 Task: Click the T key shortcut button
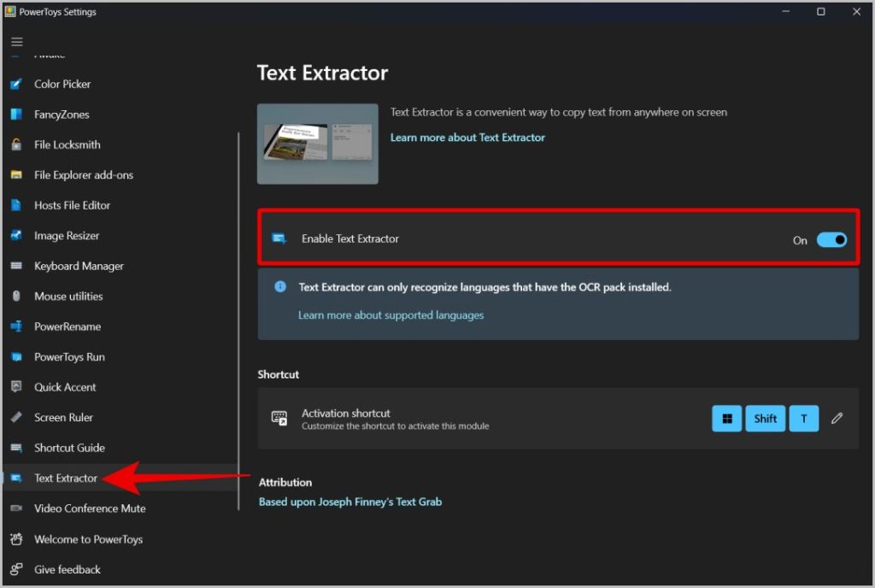(x=803, y=419)
